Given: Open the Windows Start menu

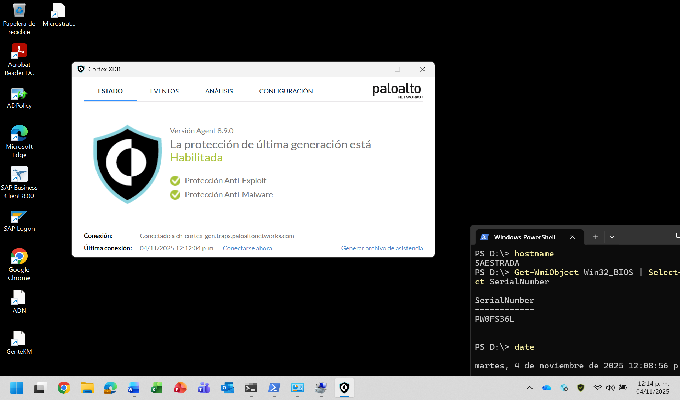Looking at the screenshot, I should pos(16,388).
